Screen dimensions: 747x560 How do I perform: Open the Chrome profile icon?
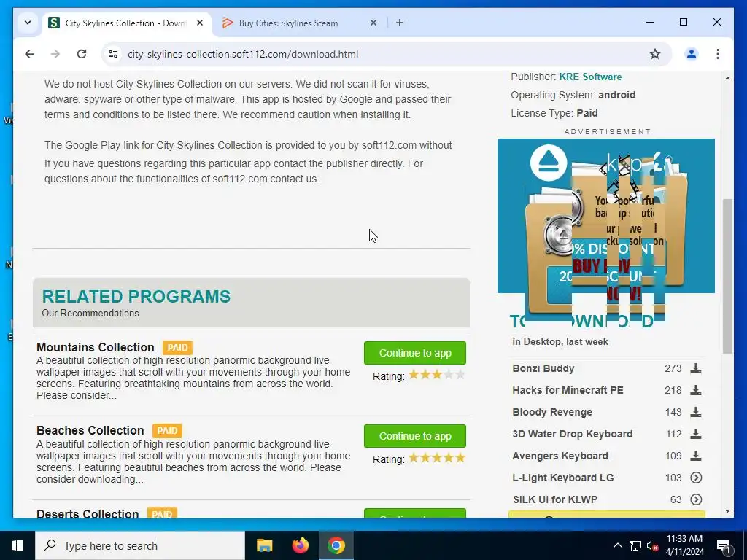(692, 54)
